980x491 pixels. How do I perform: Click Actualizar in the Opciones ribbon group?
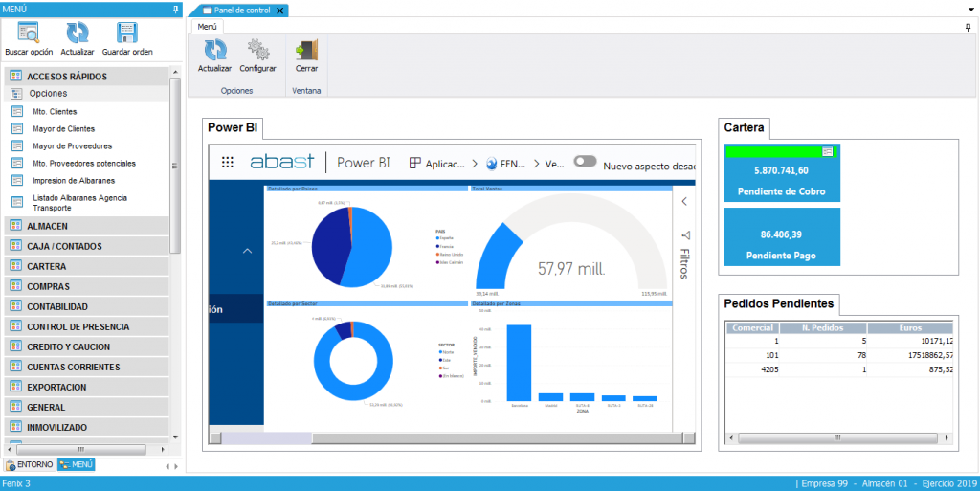point(214,51)
